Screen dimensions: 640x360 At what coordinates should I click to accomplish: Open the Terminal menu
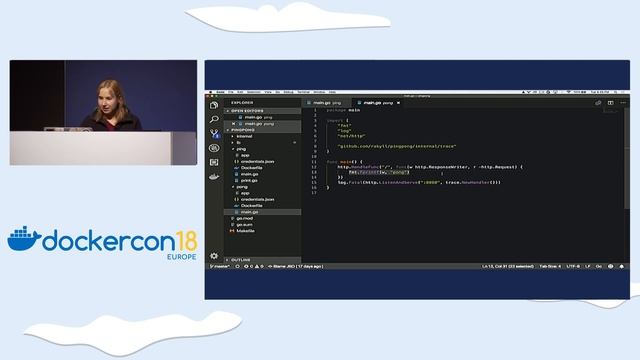tap(303, 92)
